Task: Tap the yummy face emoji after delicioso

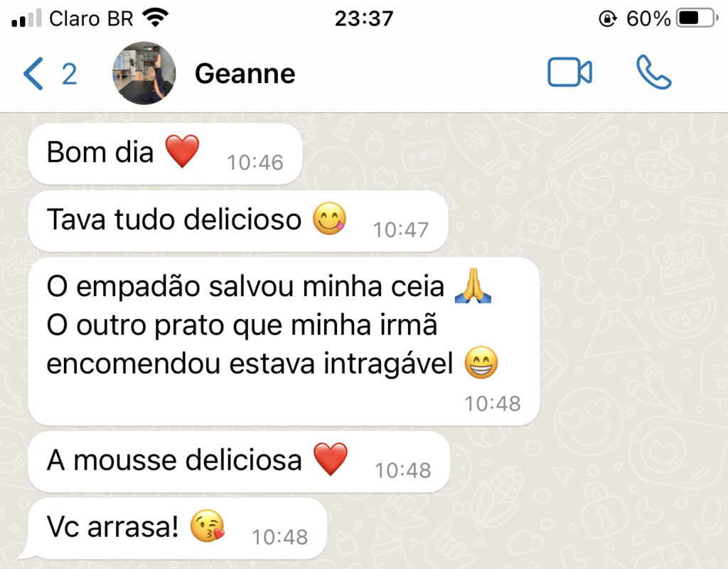Action: [329, 218]
